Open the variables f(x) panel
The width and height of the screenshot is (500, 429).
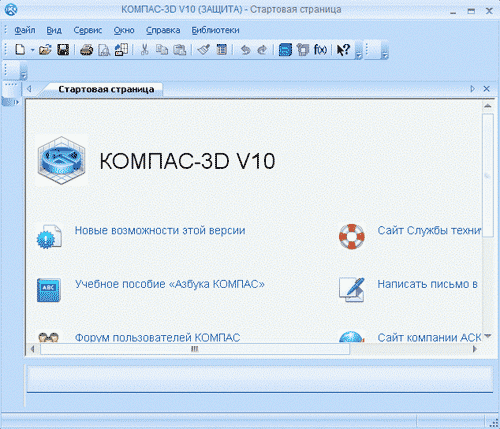coord(320,50)
